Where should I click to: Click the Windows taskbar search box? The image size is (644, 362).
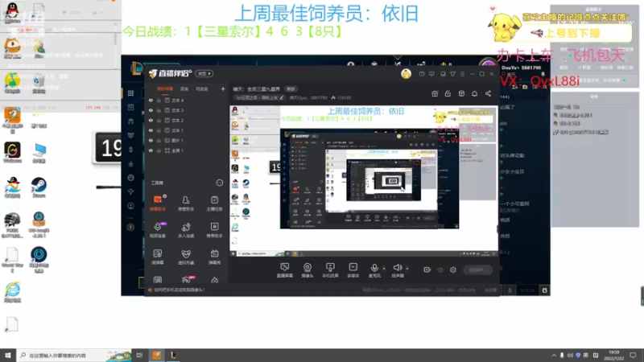74,355
